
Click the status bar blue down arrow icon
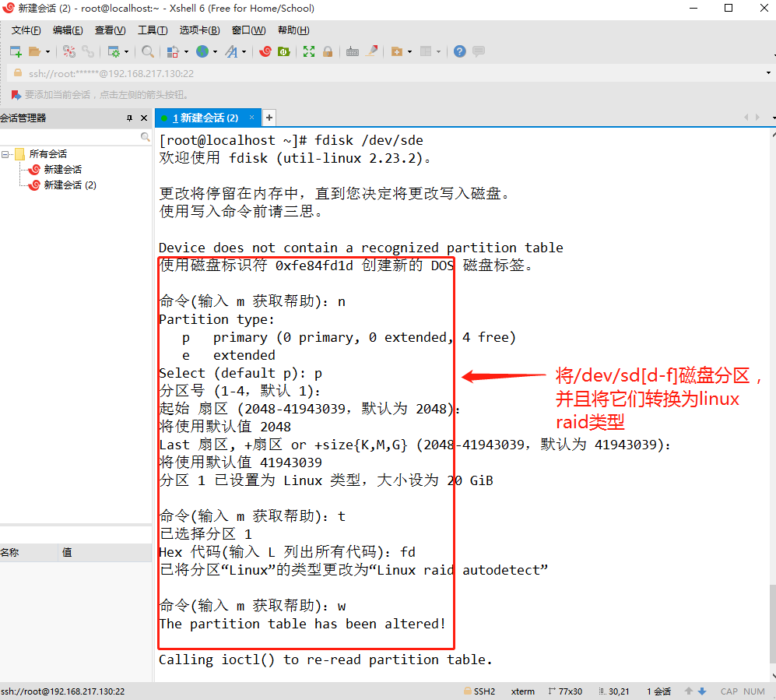[702, 691]
